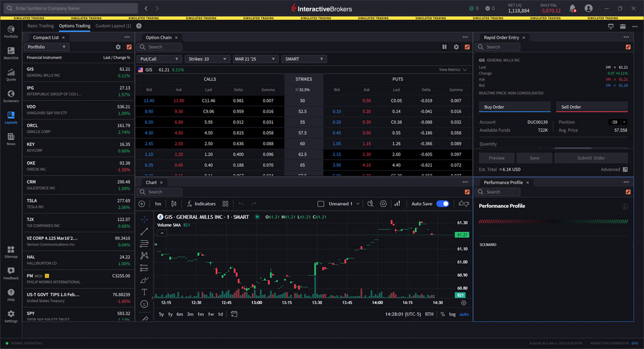Switch to the Options Trading tab
Image resolution: width=644 pixels, height=349 pixels.
[75, 26]
